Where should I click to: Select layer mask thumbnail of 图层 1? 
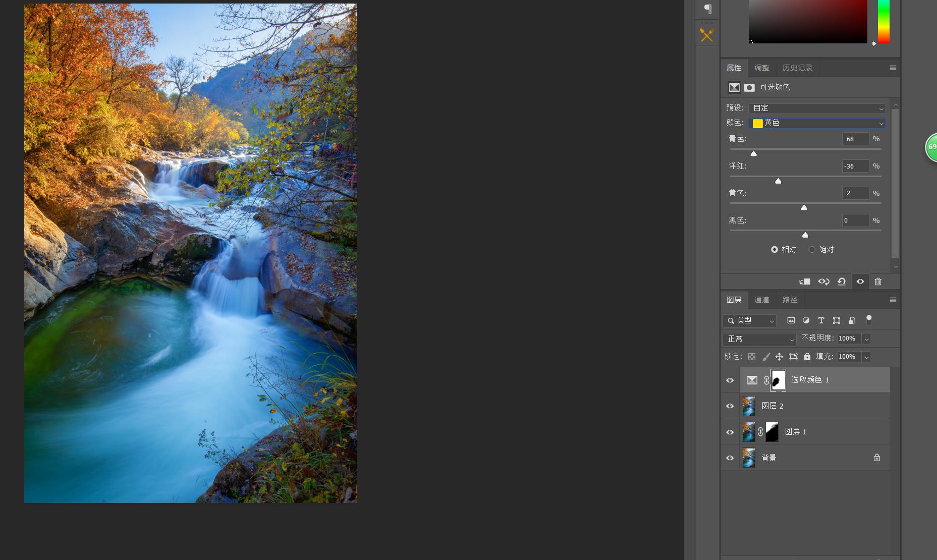(772, 432)
